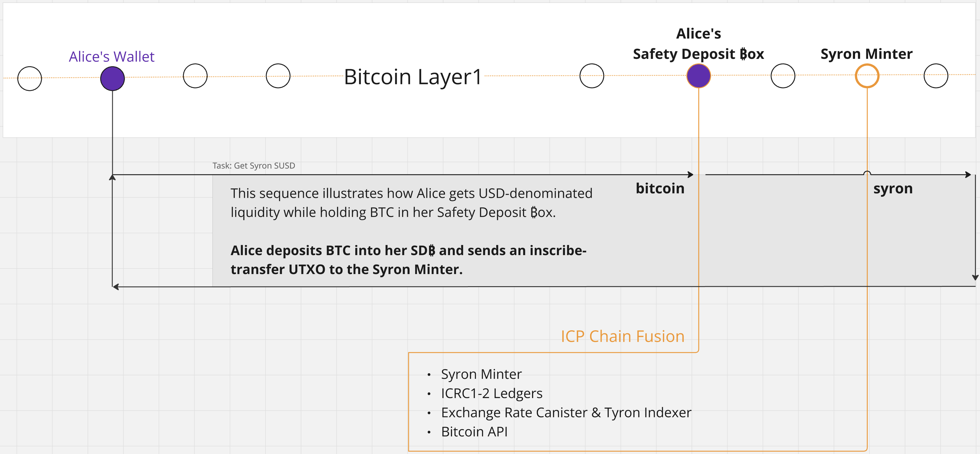Click the purple Alice's Wallet node

click(112, 78)
